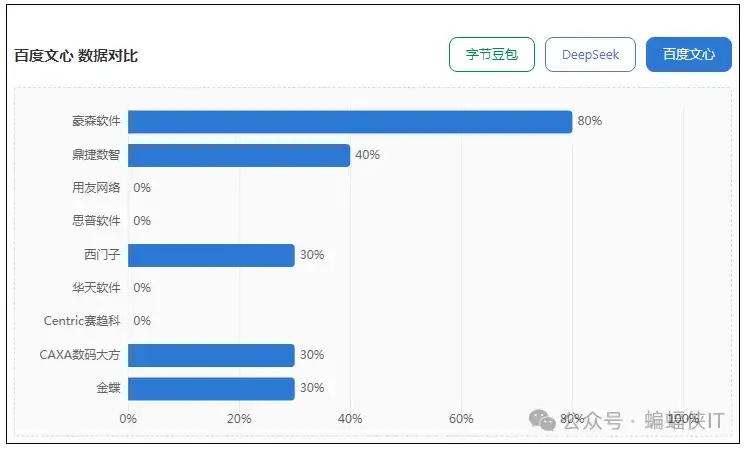Select the CAXA数码大方 bar

(211, 355)
